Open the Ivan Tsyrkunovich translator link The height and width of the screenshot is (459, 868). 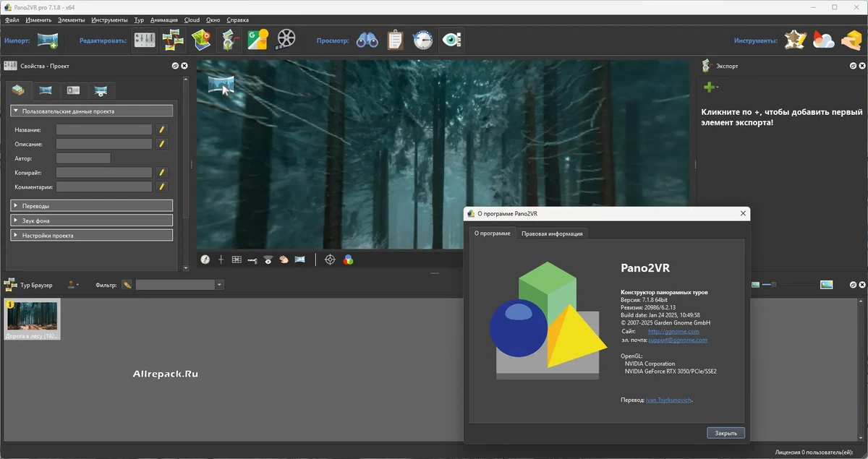[x=668, y=400]
